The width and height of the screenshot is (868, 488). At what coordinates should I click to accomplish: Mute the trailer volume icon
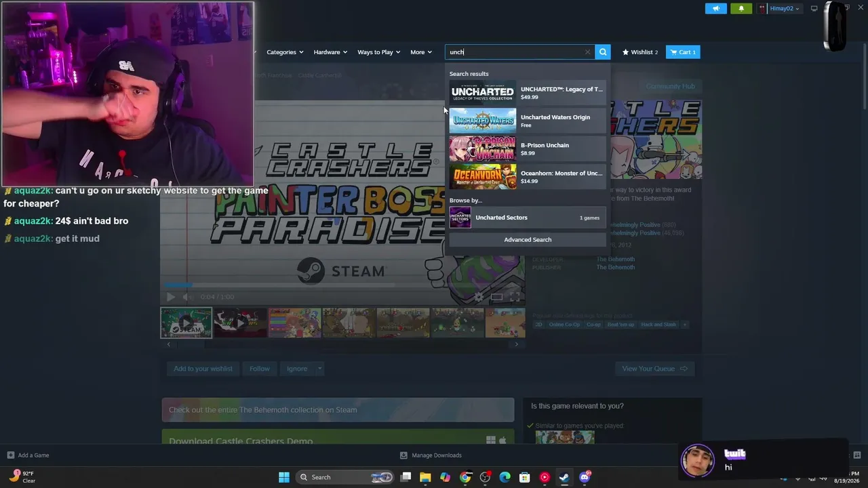click(x=189, y=297)
